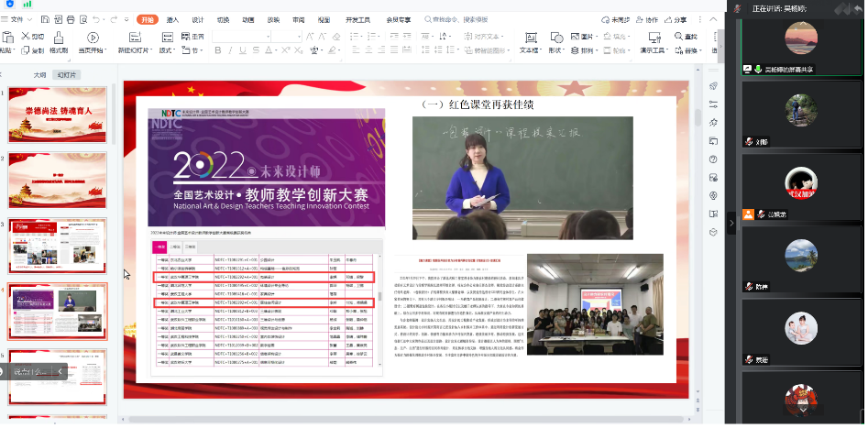Expand the File (文件) menu
This screenshot has width=868, height=428.
[x=17, y=18]
